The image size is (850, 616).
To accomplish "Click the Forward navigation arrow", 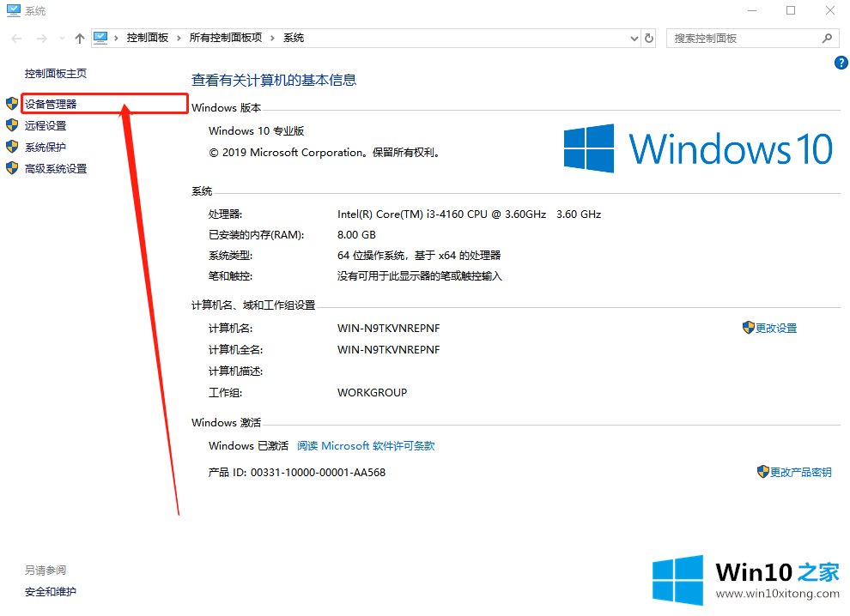I will [42, 39].
